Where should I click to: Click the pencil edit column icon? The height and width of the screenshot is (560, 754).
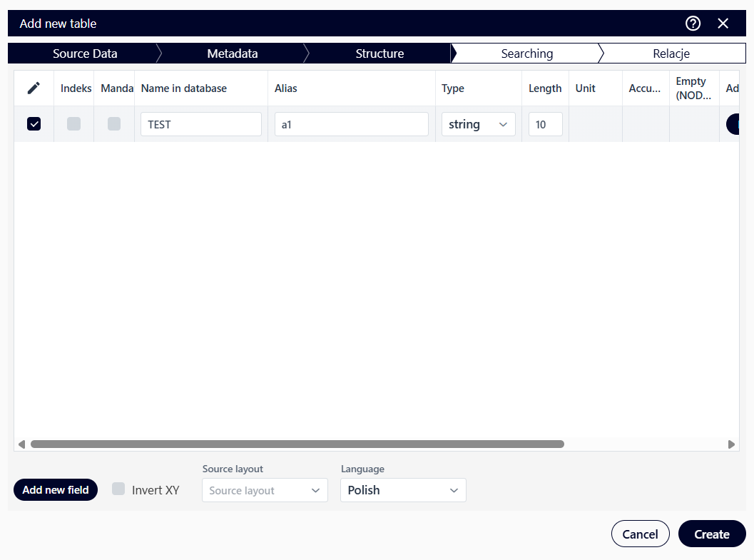tap(34, 88)
